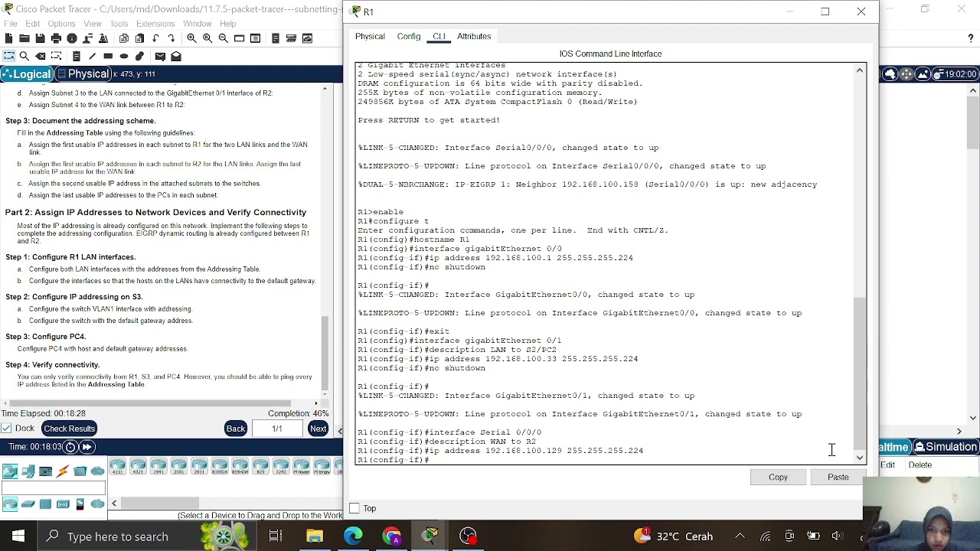Select the Draw Ellipse tool
Viewport: 980px width, 551px height.
[x=124, y=56]
